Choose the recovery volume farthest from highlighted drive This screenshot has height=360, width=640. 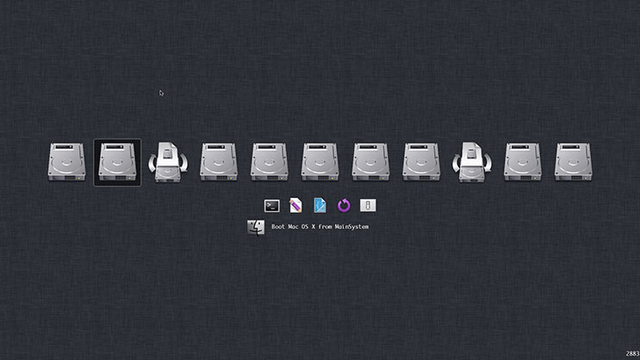point(472,162)
